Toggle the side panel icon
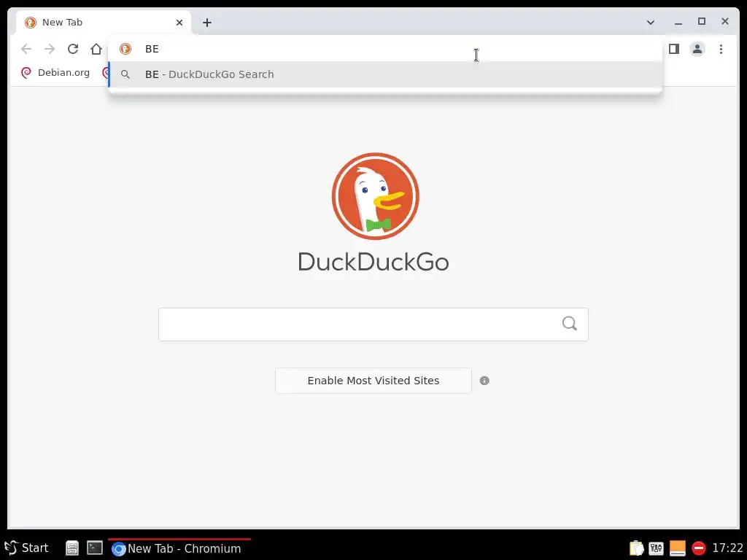 coord(673,49)
